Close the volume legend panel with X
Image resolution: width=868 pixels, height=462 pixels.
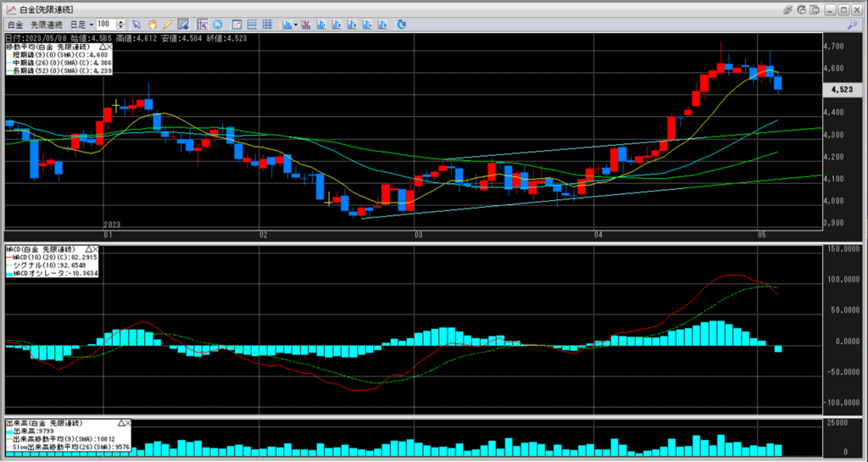(x=127, y=423)
